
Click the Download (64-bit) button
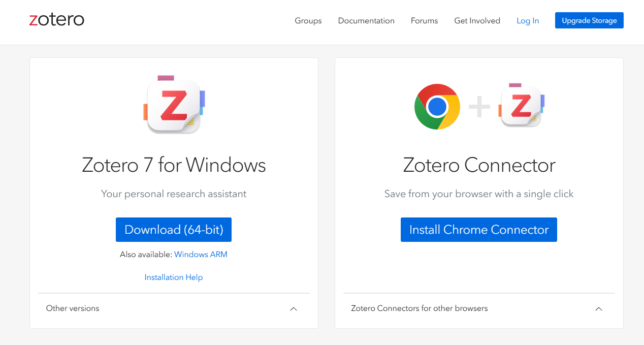(174, 230)
